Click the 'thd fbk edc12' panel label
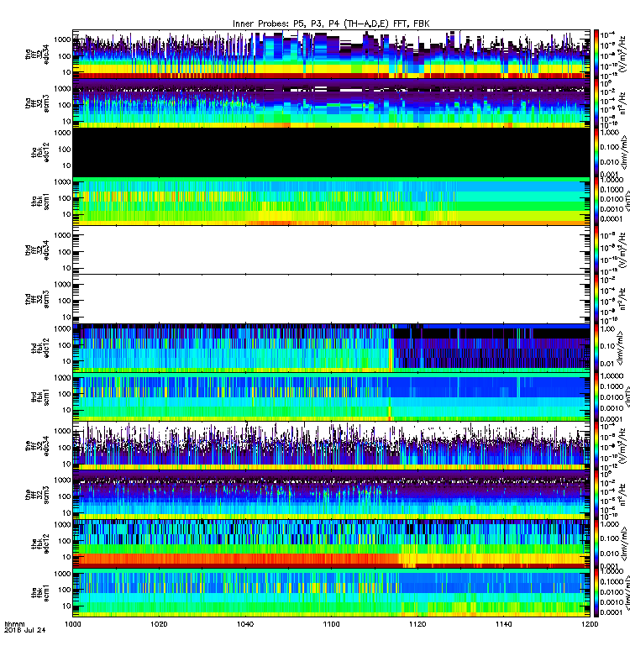Screen dimensions: 630x672 40,349
